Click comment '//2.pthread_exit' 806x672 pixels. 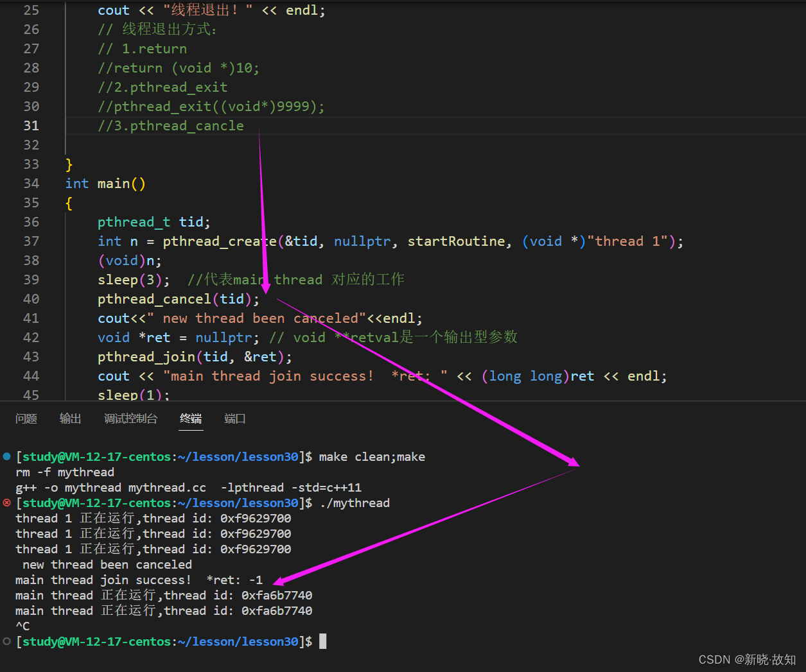coord(162,87)
